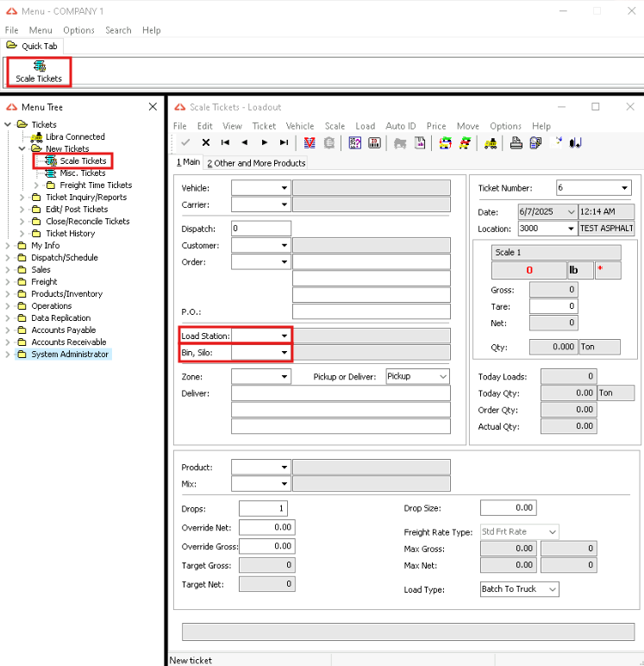Switch to Other and More Products tab

[256, 163]
